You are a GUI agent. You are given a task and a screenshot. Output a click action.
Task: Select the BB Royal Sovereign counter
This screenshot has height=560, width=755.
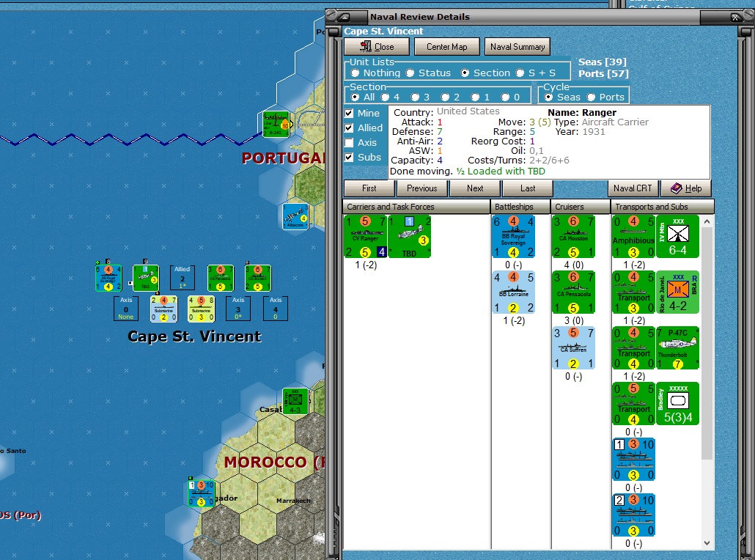pos(513,236)
